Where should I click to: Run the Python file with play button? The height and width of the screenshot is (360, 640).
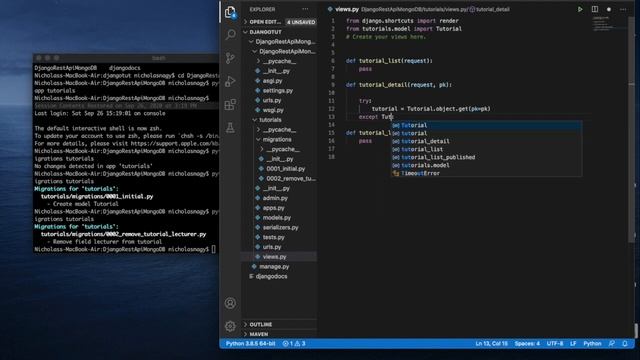[x=580, y=9]
